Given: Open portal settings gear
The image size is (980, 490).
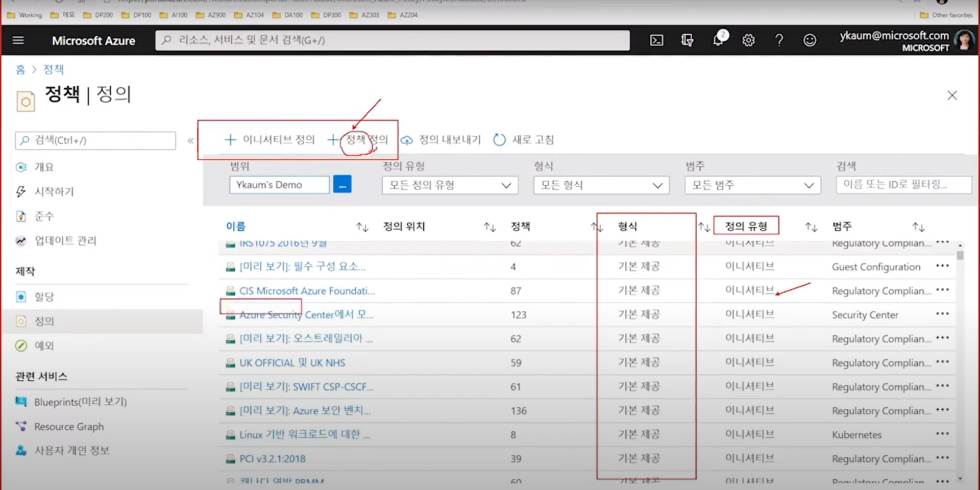Looking at the screenshot, I should coord(748,40).
